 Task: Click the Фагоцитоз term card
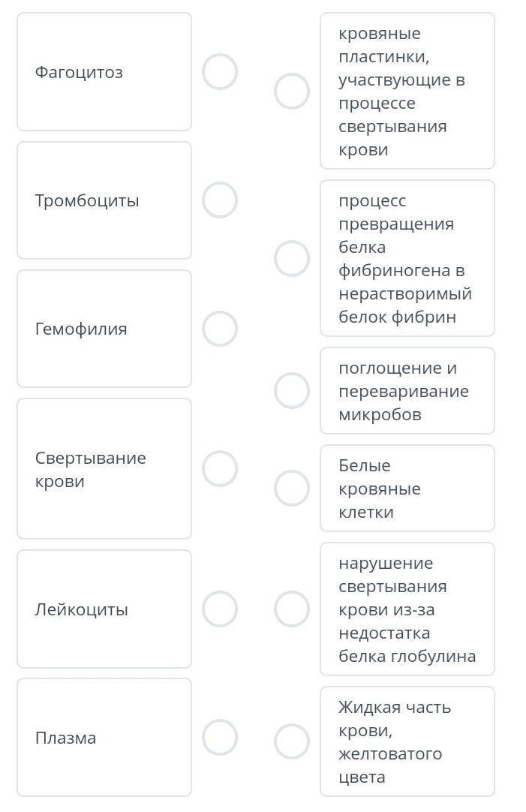pos(104,71)
